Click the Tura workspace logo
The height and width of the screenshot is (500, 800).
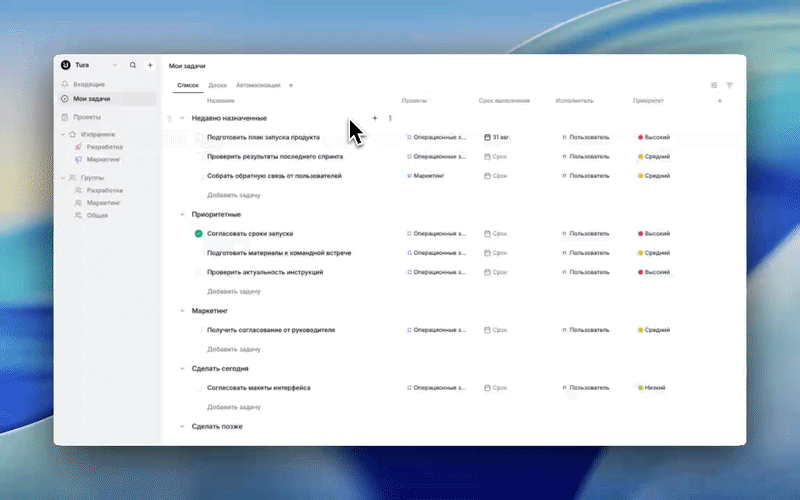pyautogui.click(x=65, y=65)
